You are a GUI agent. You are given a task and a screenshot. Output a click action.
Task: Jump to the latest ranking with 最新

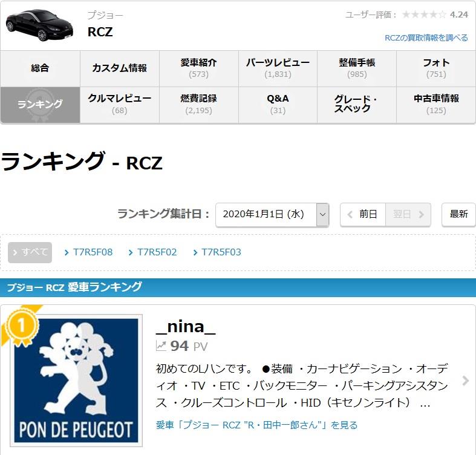click(x=458, y=214)
